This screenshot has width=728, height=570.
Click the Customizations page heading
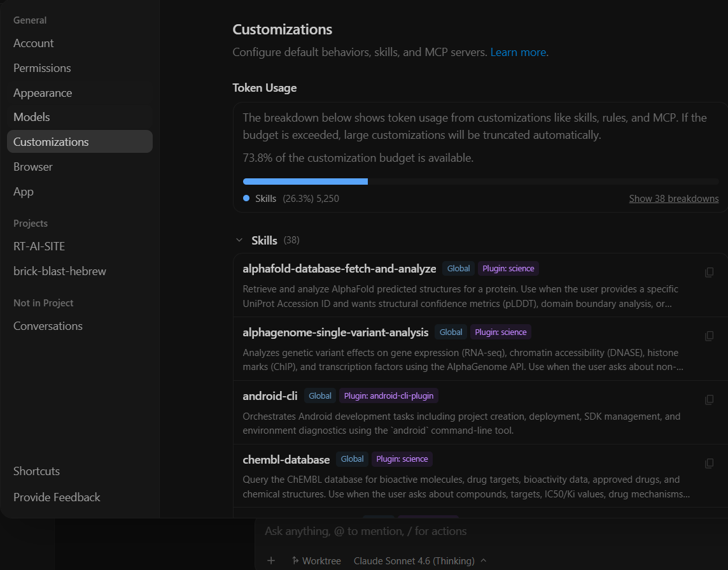[283, 29]
